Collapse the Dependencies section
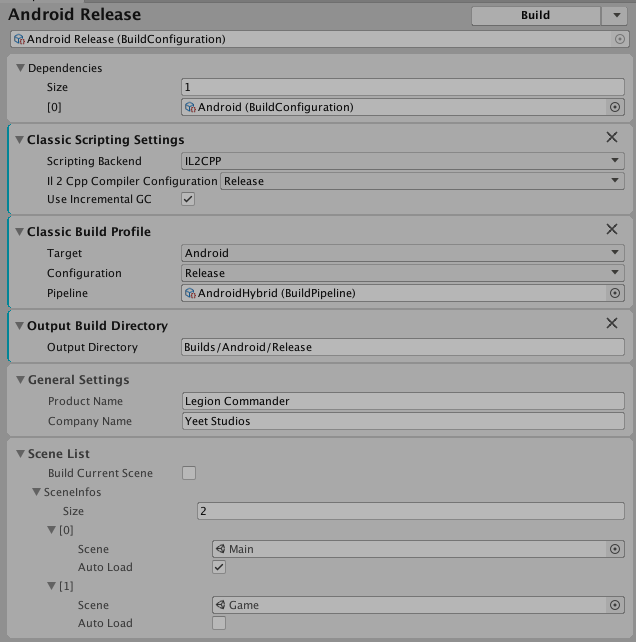636x642 pixels. click(x=21, y=68)
